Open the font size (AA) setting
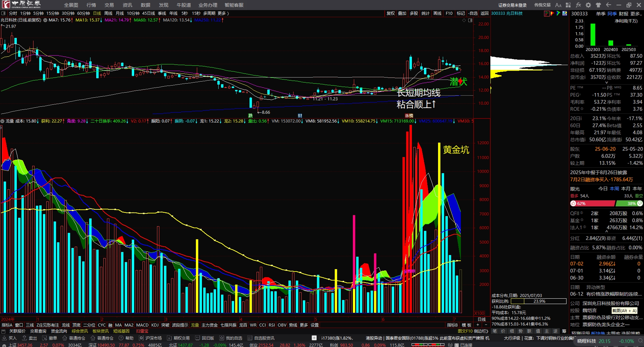The width and height of the screenshot is (644, 347). tap(558, 5)
